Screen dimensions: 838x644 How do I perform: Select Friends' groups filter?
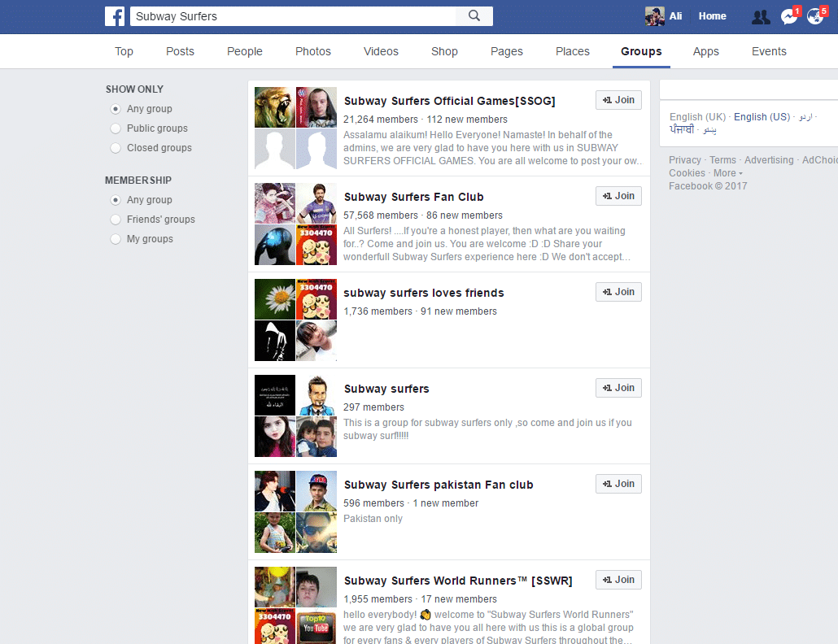(116, 220)
